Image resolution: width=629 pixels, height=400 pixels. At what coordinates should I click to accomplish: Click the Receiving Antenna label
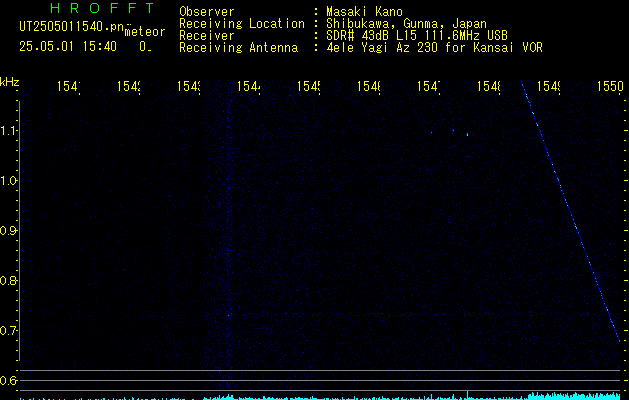point(238,48)
